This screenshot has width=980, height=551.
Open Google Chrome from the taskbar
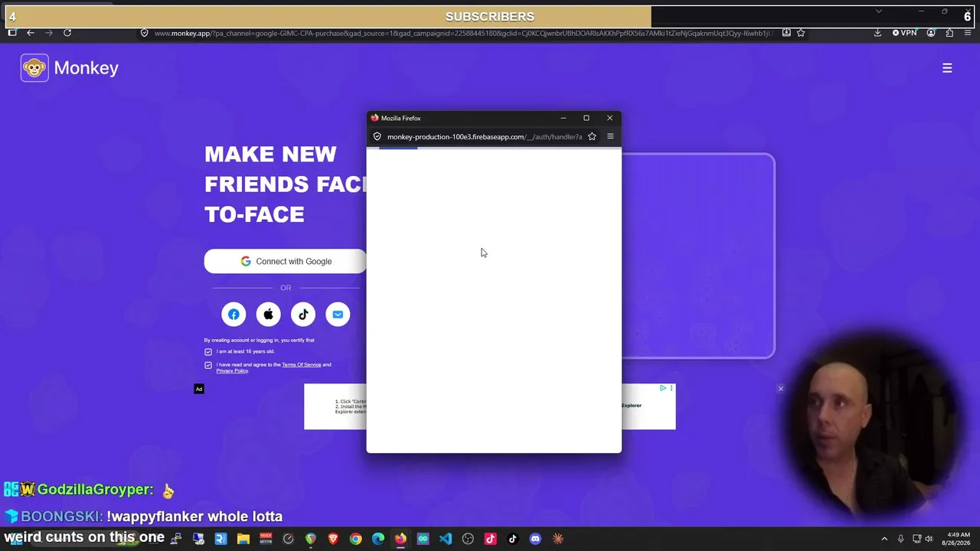355,539
